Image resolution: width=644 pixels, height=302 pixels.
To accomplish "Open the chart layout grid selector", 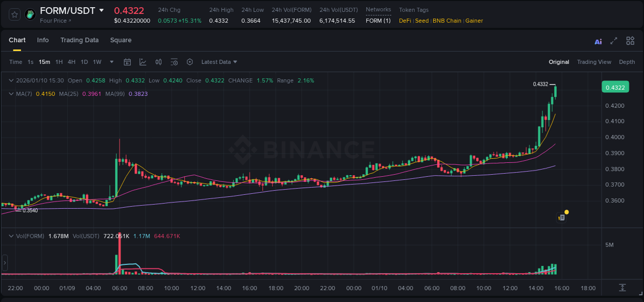I will pyautogui.click(x=630, y=40).
